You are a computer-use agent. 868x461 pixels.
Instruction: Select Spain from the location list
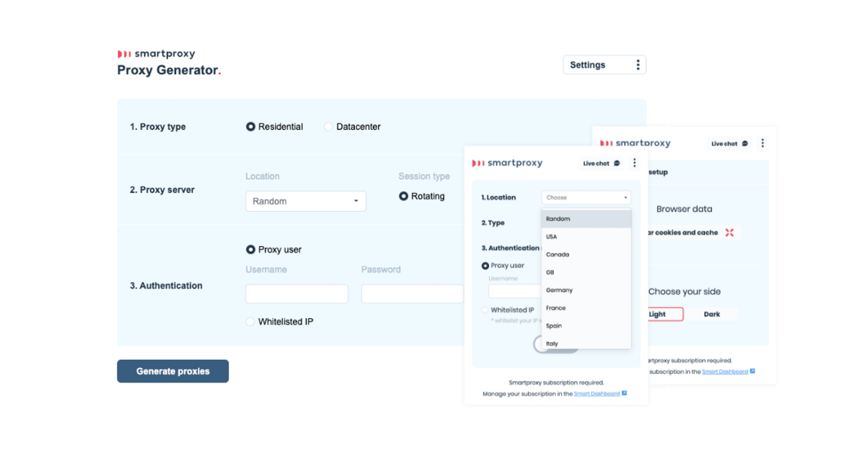click(586, 326)
